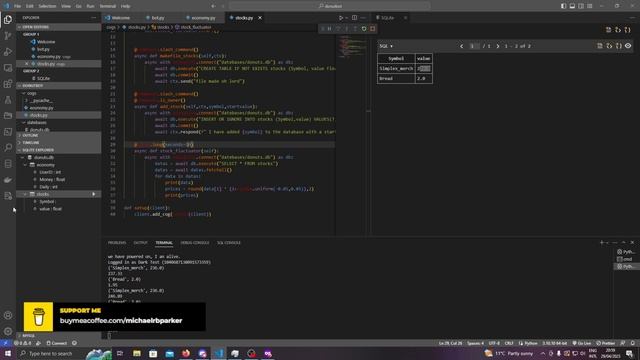Open the Search magnifier view
Viewport: 640px width, 360px height.
[x=8, y=147]
